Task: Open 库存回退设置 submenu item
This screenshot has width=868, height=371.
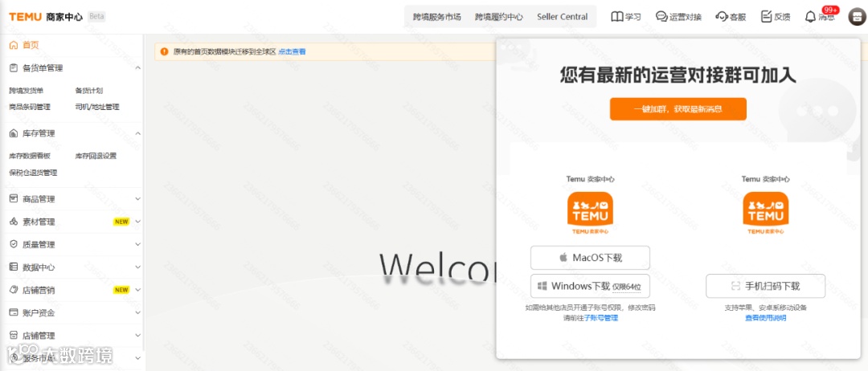Action: tap(96, 156)
